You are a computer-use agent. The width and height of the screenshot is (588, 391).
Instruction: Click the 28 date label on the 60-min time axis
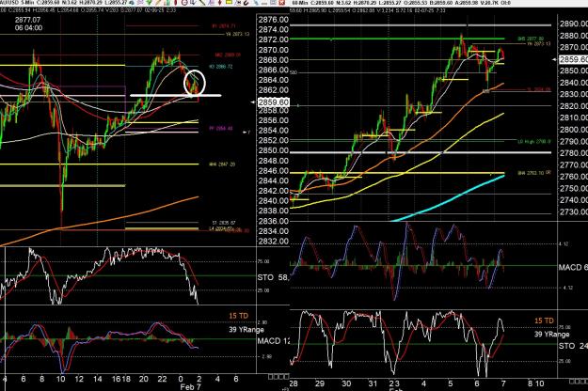coord(294,383)
